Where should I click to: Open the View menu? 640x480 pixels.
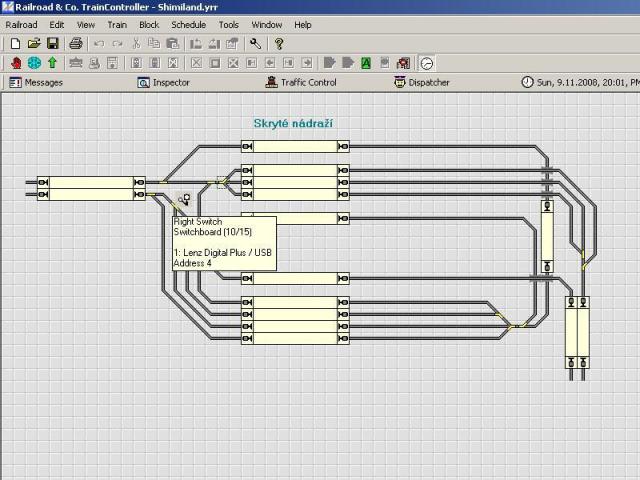point(86,25)
